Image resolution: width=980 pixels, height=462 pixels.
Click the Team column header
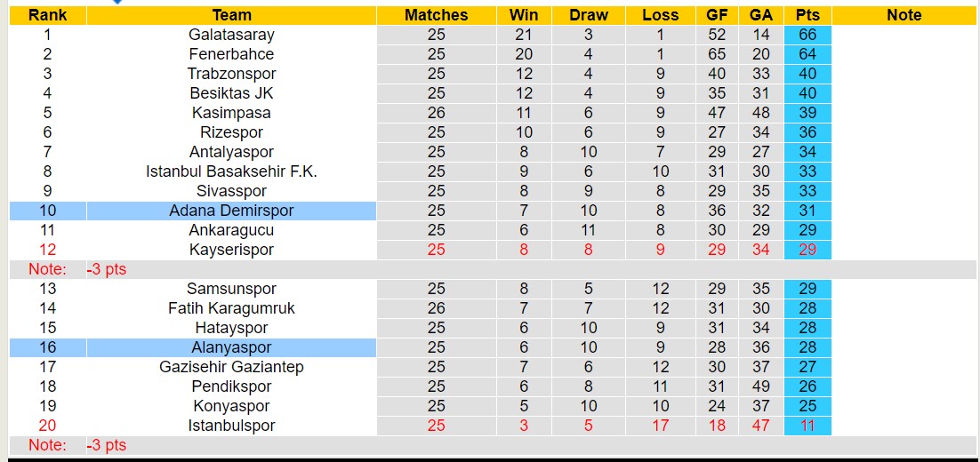click(x=231, y=15)
